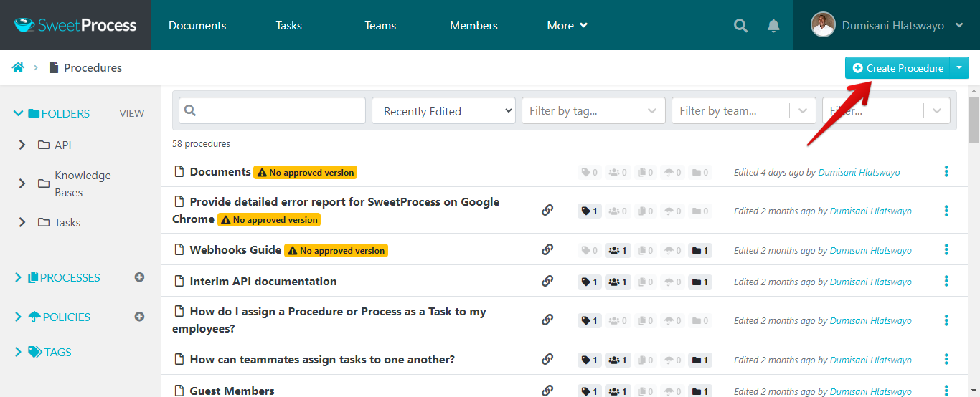
Task: Click VIEW next to FOLDERS
Action: coord(131,113)
